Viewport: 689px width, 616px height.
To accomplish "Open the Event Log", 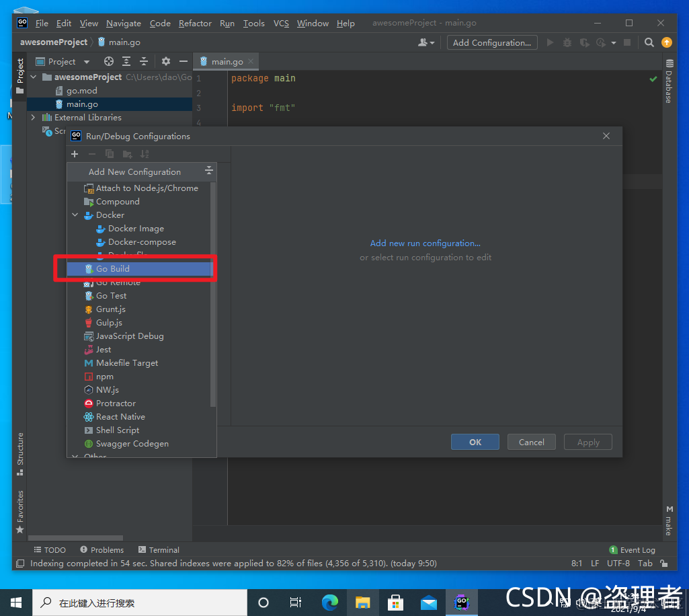I will [633, 549].
